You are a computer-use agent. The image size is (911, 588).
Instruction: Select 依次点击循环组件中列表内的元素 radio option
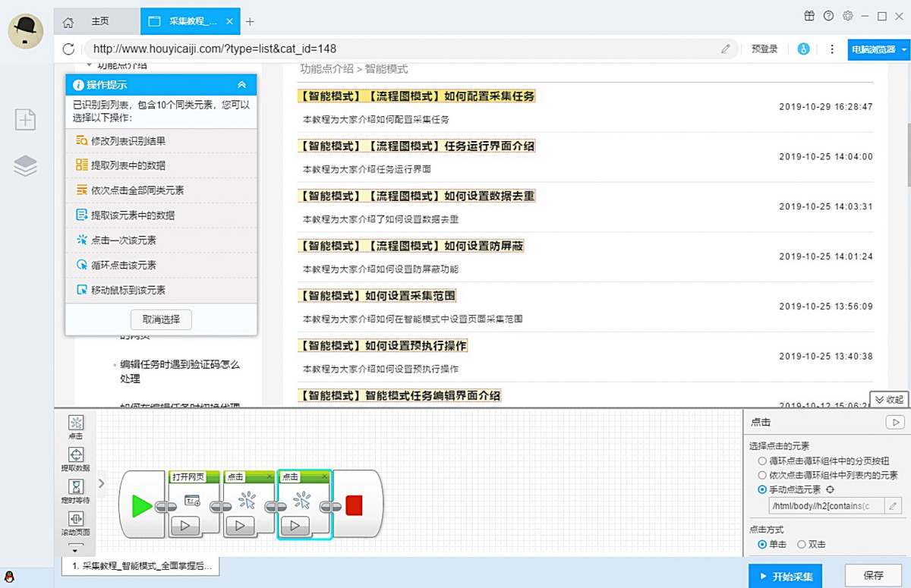tap(762, 475)
